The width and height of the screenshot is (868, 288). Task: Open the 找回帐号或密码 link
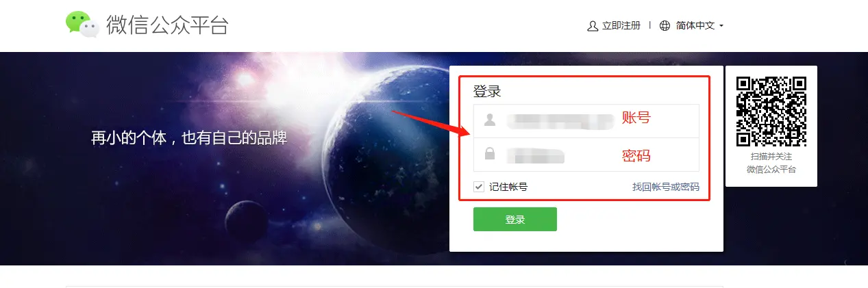(x=666, y=187)
